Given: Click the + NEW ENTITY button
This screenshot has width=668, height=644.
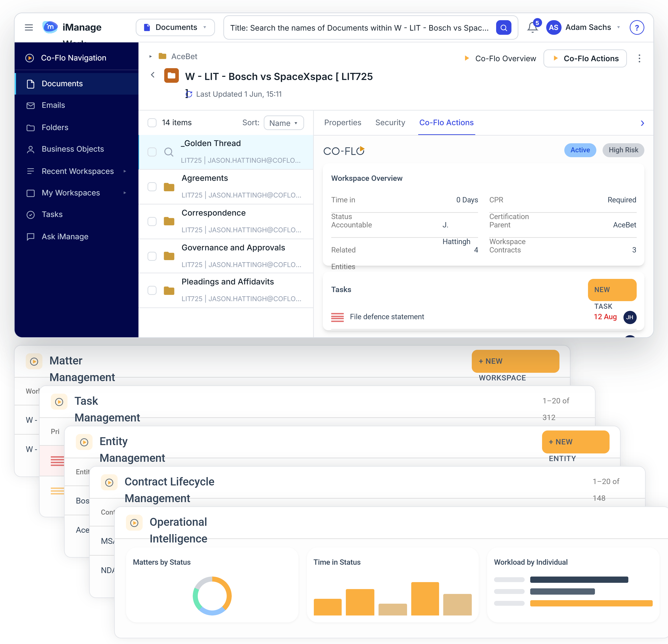Looking at the screenshot, I should (x=576, y=442).
